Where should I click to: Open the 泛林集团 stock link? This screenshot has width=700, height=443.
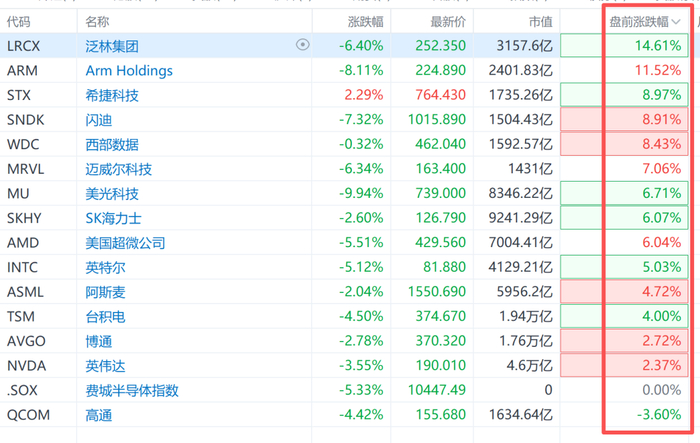tap(112, 46)
